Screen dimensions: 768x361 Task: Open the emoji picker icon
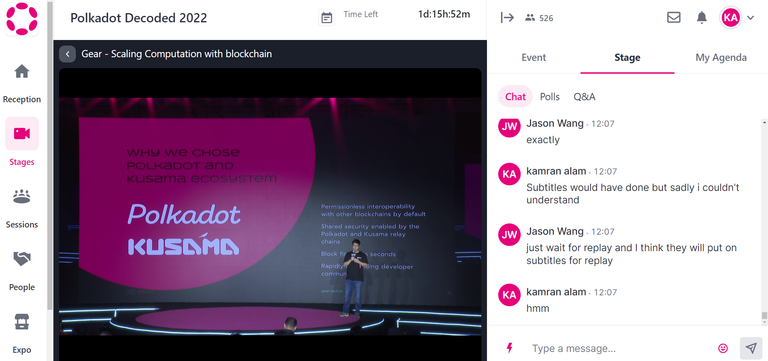(722, 348)
